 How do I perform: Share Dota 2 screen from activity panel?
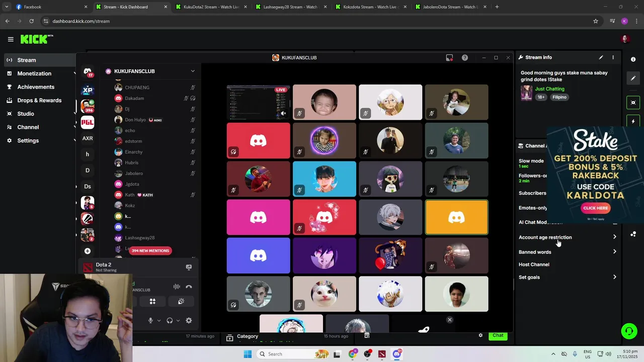coord(189,267)
